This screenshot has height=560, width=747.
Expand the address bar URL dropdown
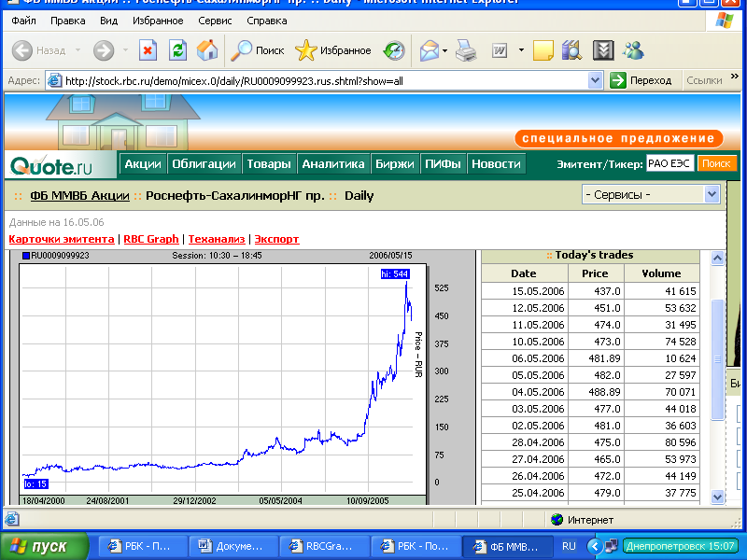[x=595, y=80]
